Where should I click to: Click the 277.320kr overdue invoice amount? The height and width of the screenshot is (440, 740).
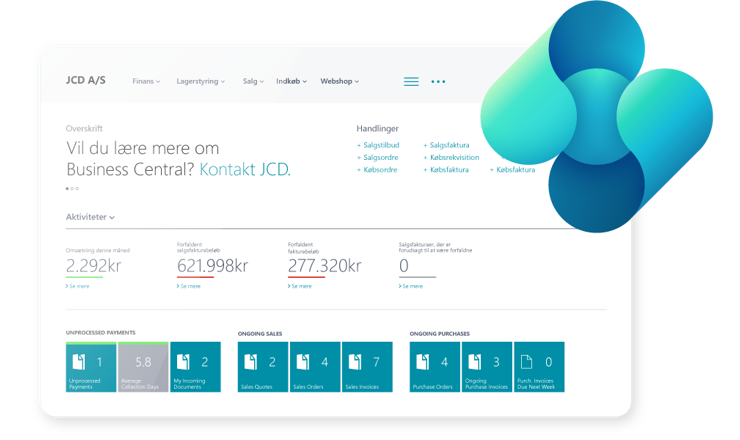(x=325, y=266)
